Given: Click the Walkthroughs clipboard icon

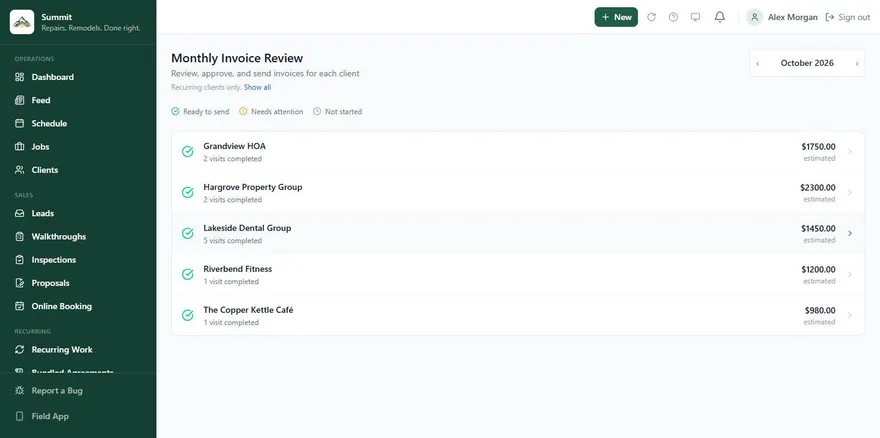Looking at the screenshot, I should [x=20, y=236].
